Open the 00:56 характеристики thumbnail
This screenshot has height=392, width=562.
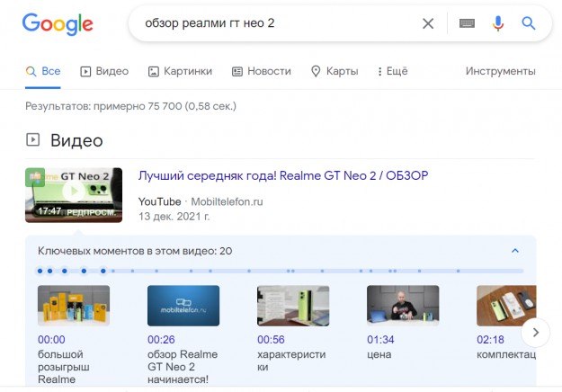pos(293,306)
